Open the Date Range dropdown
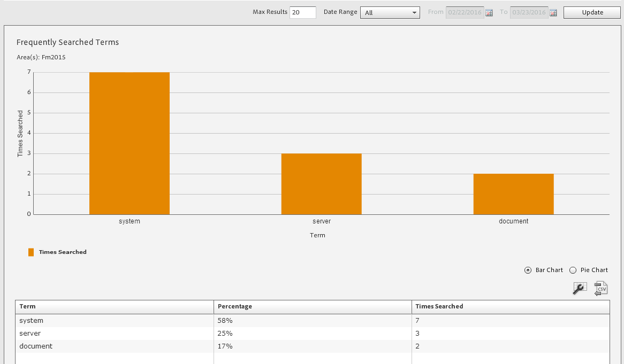The width and height of the screenshot is (624, 364). (x=390, y=12)
